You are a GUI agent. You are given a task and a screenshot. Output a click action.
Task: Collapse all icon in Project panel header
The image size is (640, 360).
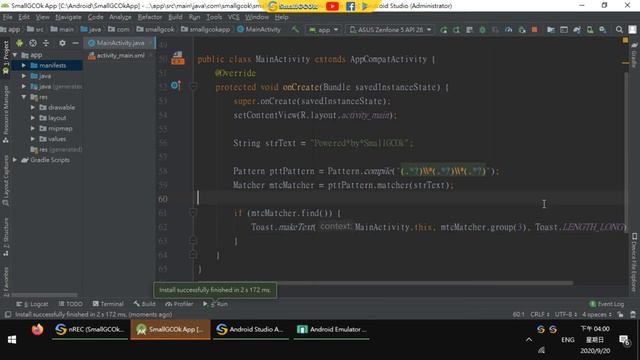pyautogui.click(x=46, y=43)
